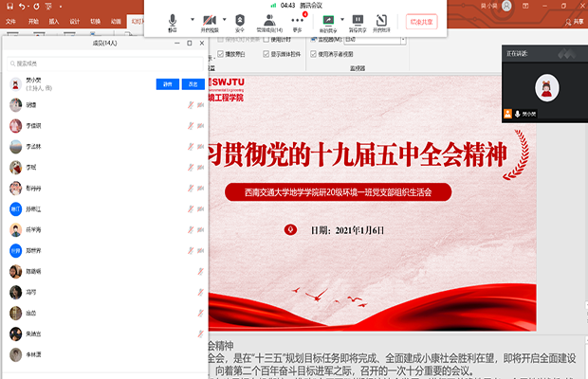588x379 pixels.
Task: Toggle 播放旁白 checkbox
Action: tap(221, 54)
